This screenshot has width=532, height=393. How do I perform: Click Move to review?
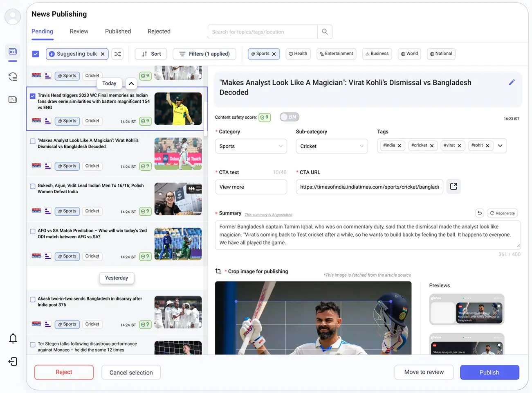424,372
